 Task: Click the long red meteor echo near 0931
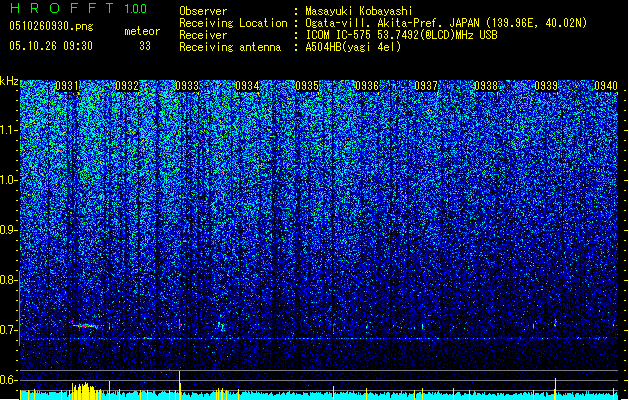85,325
